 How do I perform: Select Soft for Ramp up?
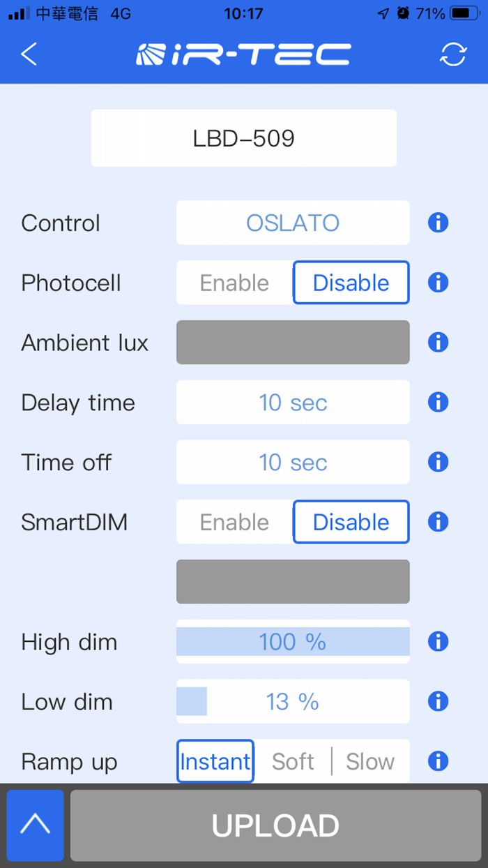tap(292, 761)
